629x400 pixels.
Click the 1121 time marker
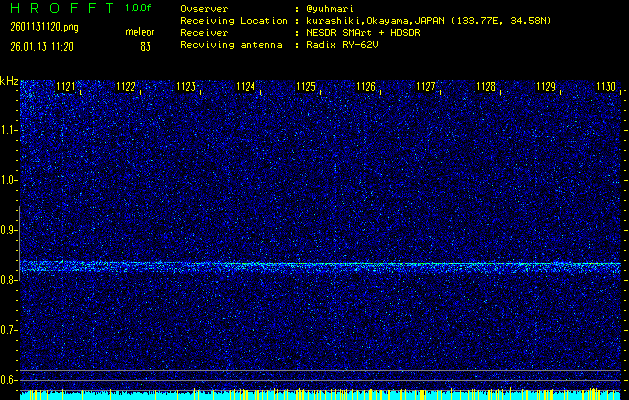point(66,87)
